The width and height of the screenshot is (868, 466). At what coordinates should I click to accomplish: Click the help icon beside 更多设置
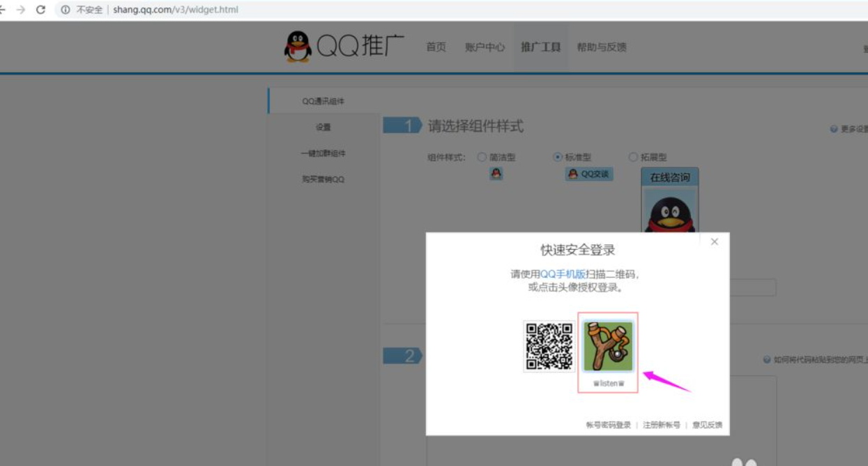pyautogui.click(x=834, y=129)
